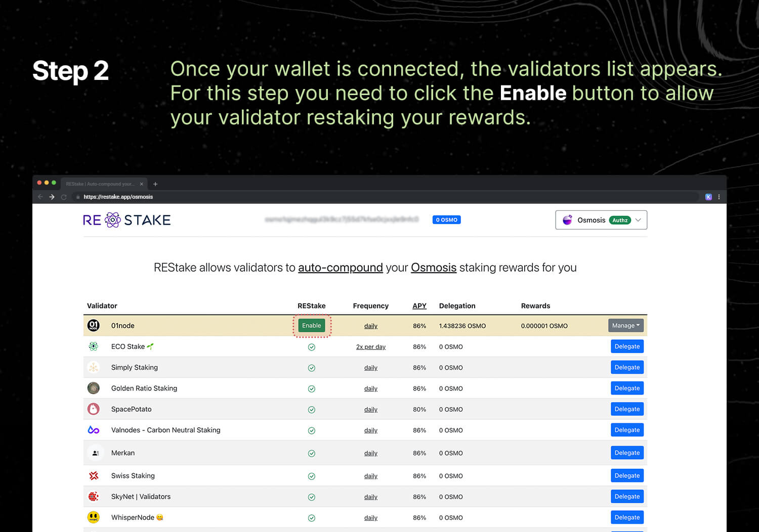Delegate to Golden Ratio Staking

[x=627, y=388]
